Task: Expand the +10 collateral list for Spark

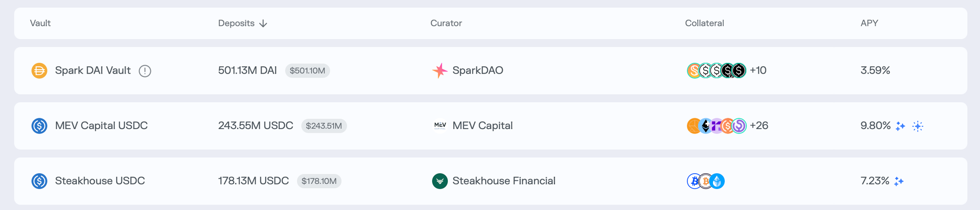Action: point(758,71)
